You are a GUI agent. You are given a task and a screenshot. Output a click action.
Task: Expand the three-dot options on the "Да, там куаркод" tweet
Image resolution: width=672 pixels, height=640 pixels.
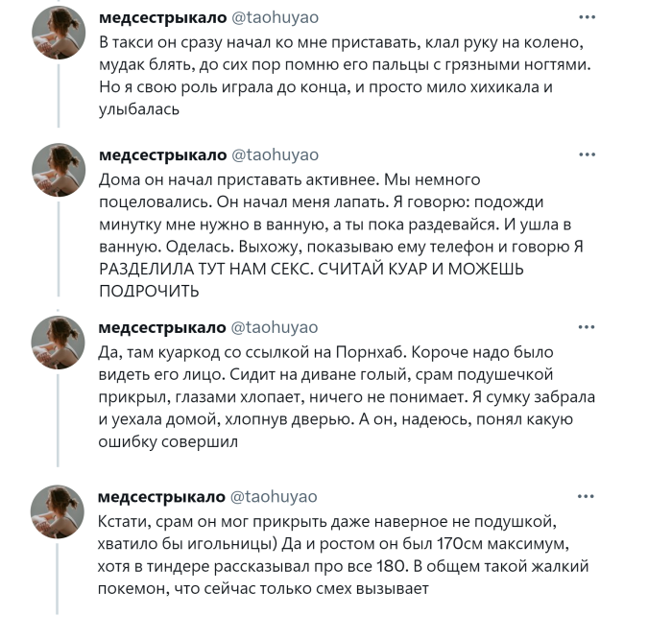[x=585, y=327]
